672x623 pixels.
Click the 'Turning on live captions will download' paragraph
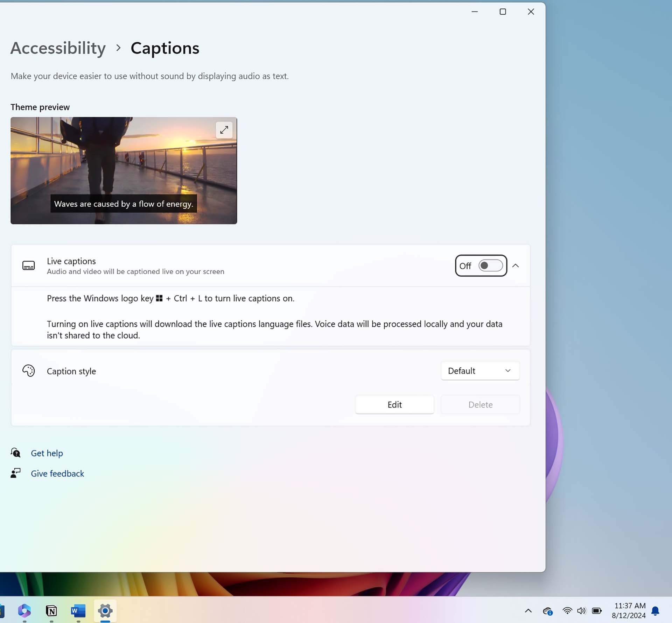coord(274,330)
